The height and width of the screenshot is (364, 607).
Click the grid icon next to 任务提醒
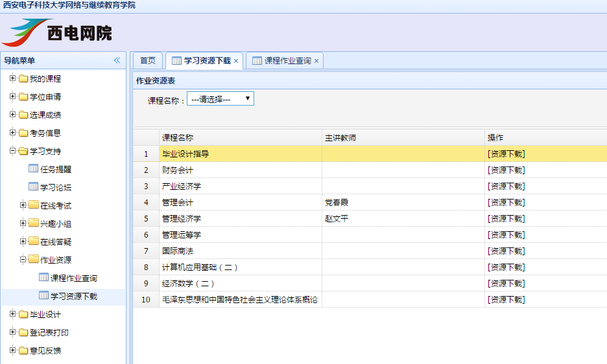tap(33, 169)
